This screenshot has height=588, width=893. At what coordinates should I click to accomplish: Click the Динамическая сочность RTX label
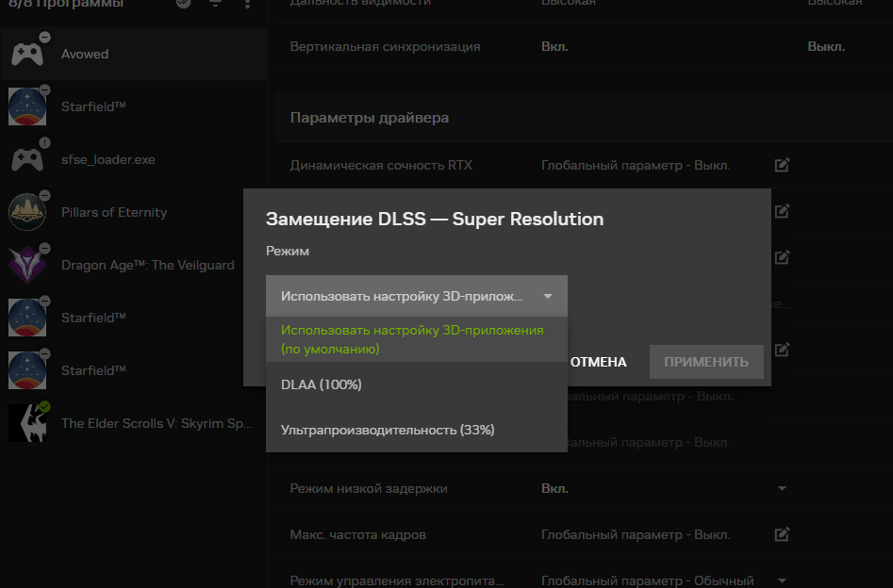pyautogui.click(x=381, y=165)
